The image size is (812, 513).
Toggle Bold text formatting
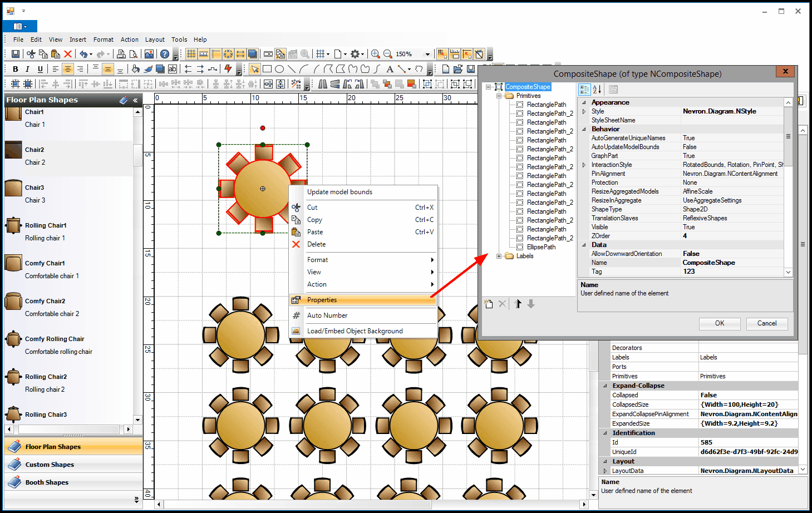[16, 69]
